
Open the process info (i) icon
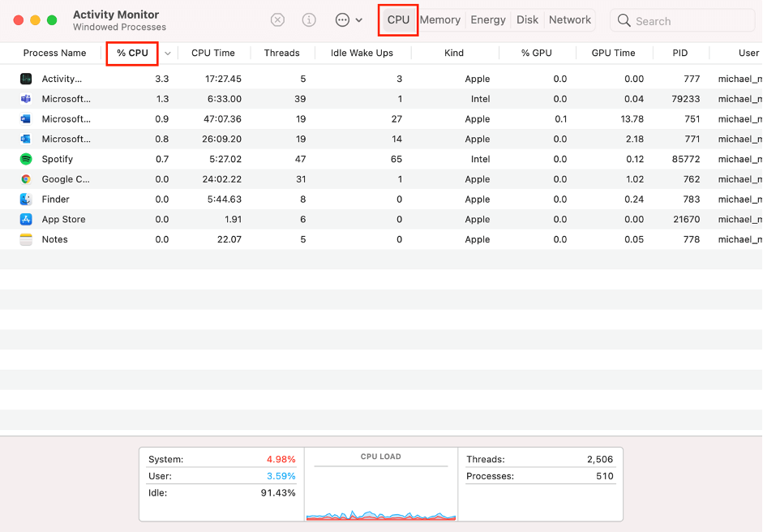click(309, 20)
